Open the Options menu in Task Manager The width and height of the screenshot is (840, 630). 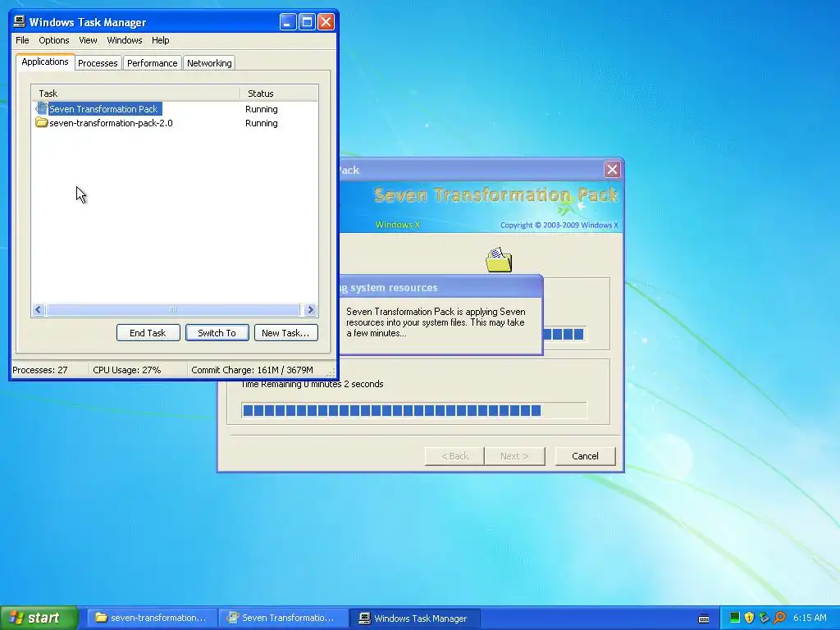53,40
